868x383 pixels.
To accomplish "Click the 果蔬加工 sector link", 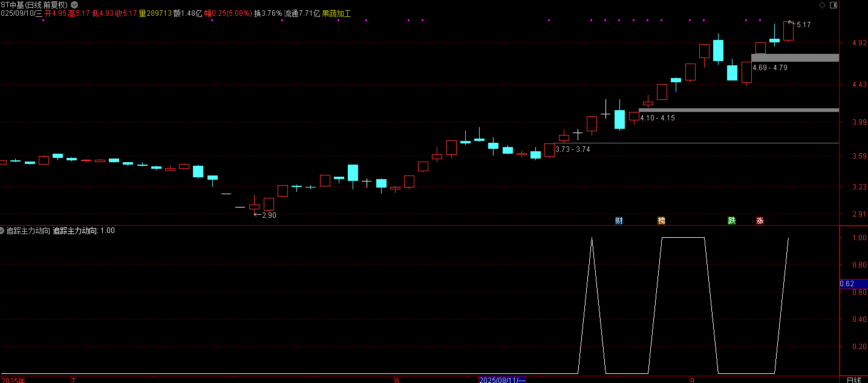I will pos(336,13).
